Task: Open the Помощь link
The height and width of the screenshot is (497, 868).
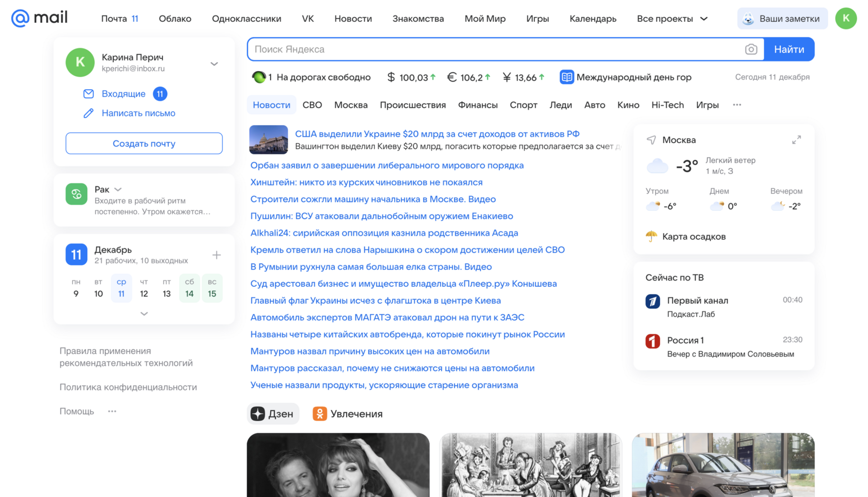Action: (76, 411)
